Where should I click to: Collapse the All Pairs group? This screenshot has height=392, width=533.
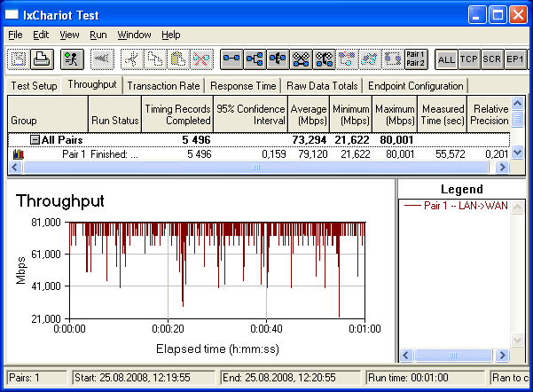point(35,140)
